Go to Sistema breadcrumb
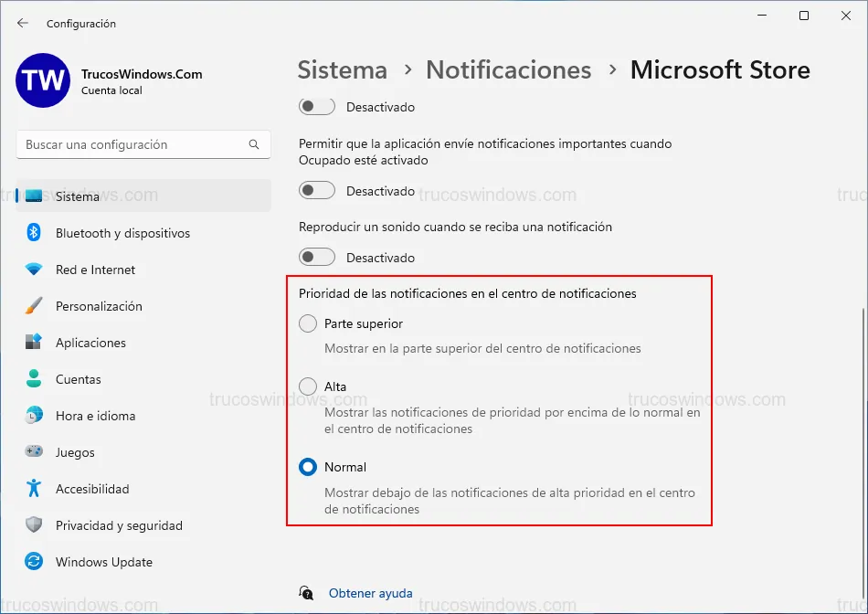This screenshot has height=614, width=868. coord(343,70)
